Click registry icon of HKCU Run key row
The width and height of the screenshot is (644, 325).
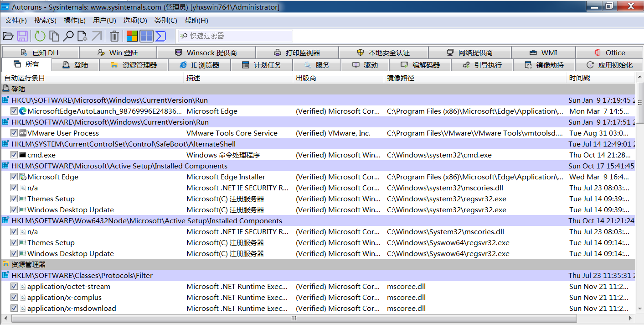coord(6,100)
